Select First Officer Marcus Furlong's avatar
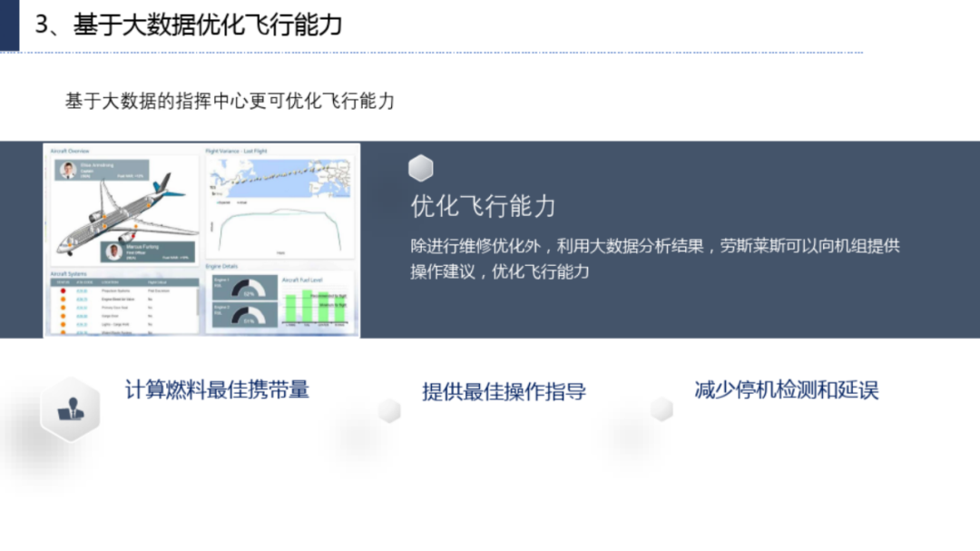The width and height of the screenshot is (980, 551). click(x=113, y=251)
